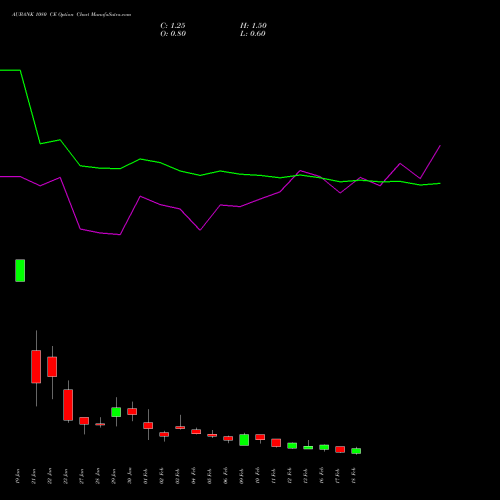Click the 21 Jan date axis label
Image resolution: width=500 pixels, height=500 pixels.
(x=34, y=476)
